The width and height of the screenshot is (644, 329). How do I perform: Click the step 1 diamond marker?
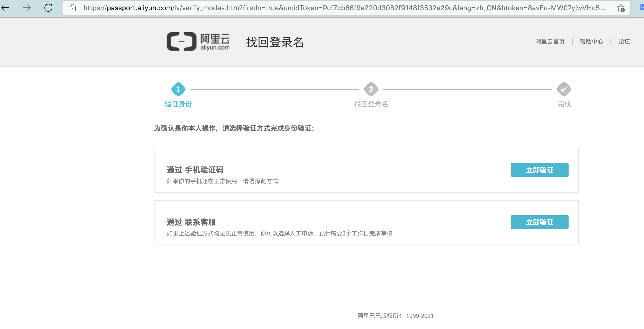pyautogui.click(x=178, y=89)
